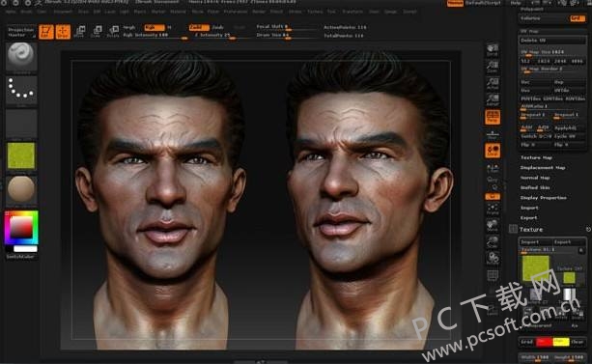Select the large green texture thumbnail
Image resolution: width=592 pixels, height=364 pixels.
tap(535, 267)
